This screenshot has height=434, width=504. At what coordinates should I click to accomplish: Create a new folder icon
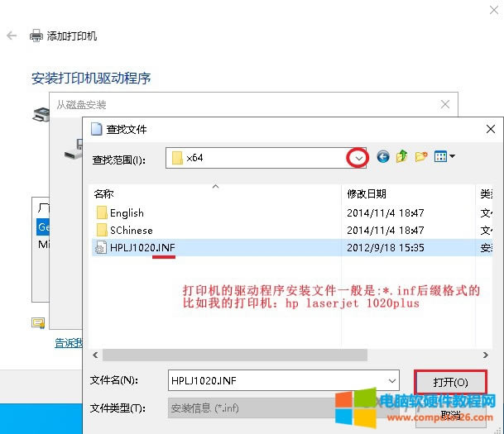[421, 156]
